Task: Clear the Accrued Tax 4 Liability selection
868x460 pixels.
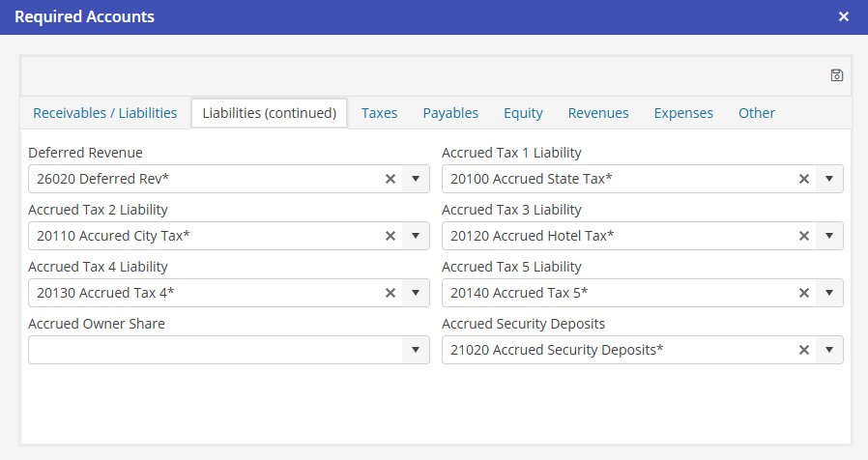Action: click(391, 293)
